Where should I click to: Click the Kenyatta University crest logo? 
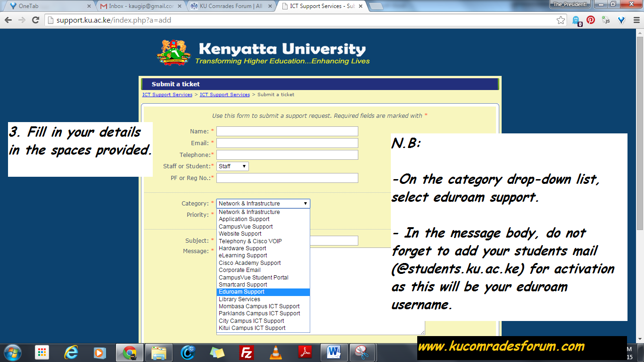pyautogui.click(x=174, y=52)
